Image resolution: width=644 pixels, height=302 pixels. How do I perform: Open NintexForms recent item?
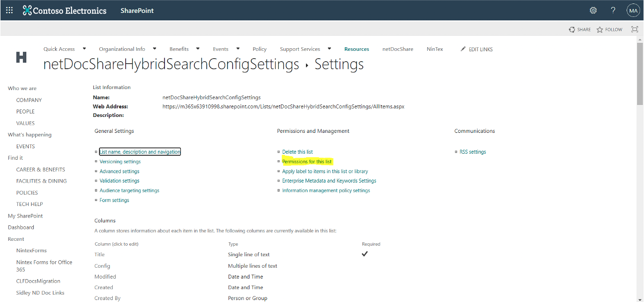point(31,251)
